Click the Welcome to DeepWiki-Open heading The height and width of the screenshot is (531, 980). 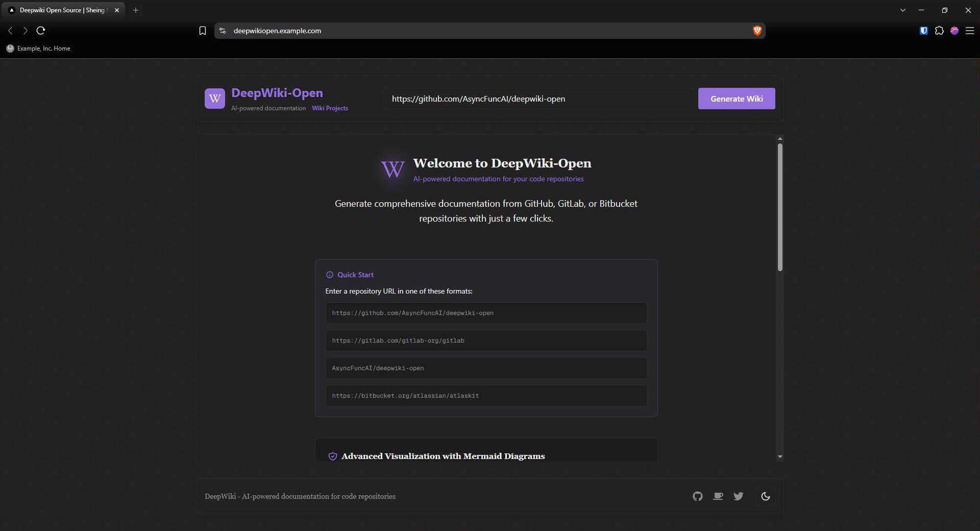click(502, 163)
